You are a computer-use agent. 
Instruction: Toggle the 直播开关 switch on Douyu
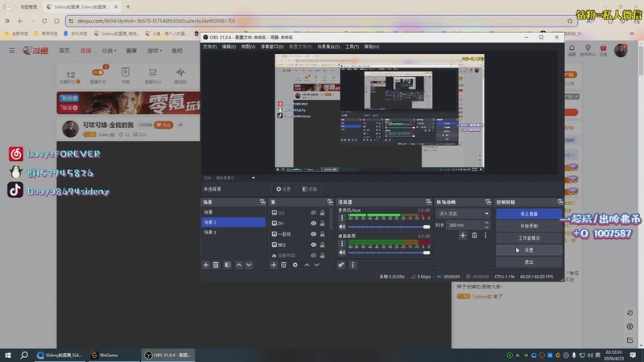coord(98,72)
